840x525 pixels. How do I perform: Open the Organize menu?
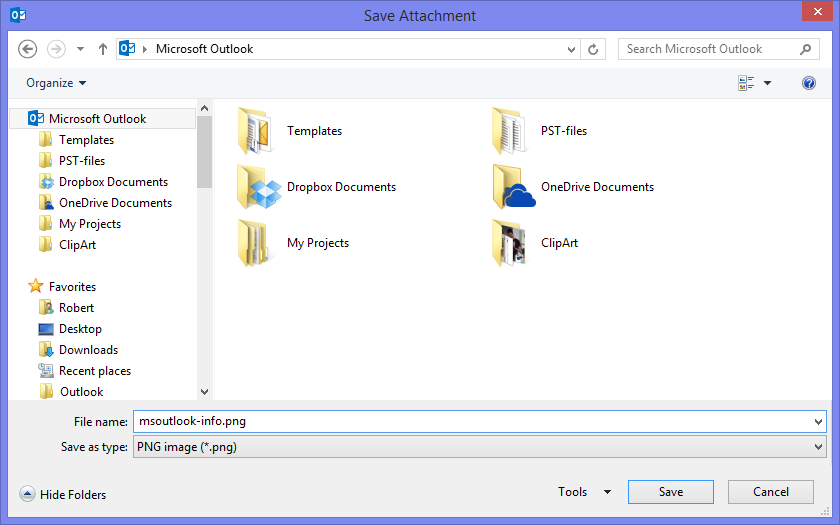(x=56, y=83)
